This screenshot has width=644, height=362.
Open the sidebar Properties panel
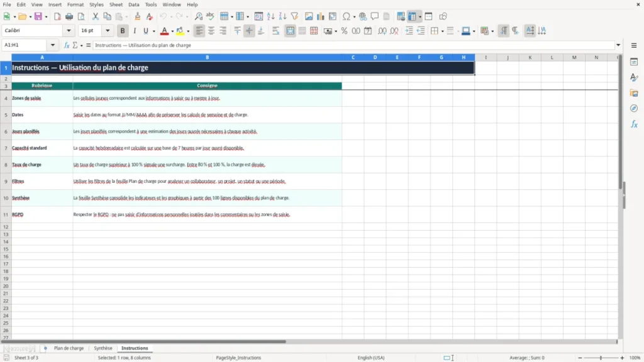(x=634, y=62)
